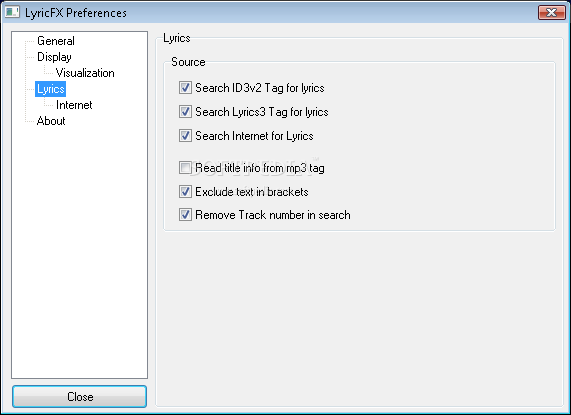This screenshot has height=415, width=571.
Task: Open the Visualization sub-item under Display
Action: 85,73
